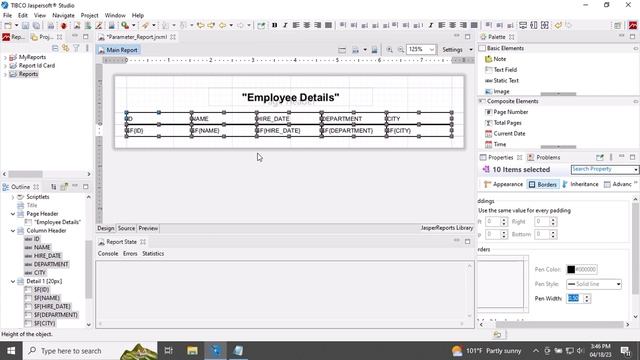
Task: Select Static Text from the Palette
Action: click(502, 80)
